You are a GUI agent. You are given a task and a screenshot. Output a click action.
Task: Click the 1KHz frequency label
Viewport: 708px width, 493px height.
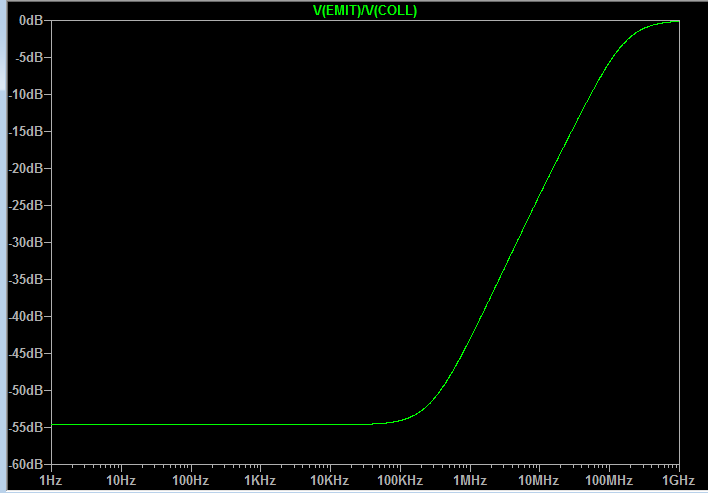pos(260,480)
